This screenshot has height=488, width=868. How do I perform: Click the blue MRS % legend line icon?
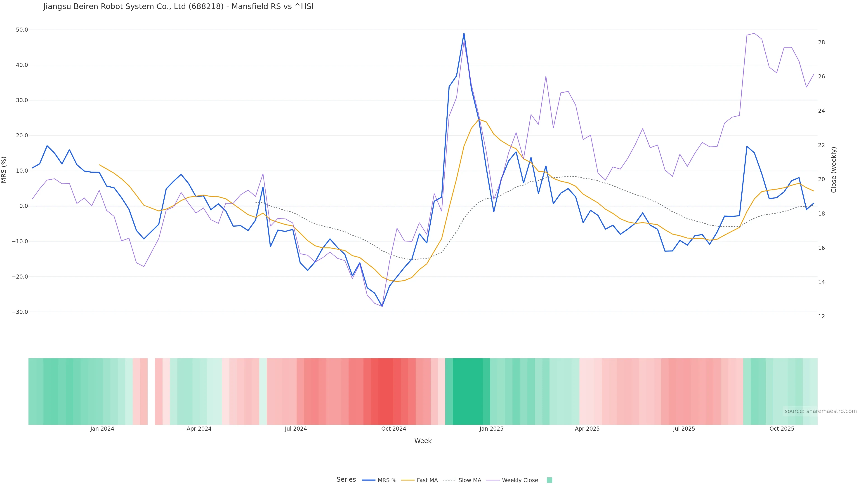coord(368,480)
